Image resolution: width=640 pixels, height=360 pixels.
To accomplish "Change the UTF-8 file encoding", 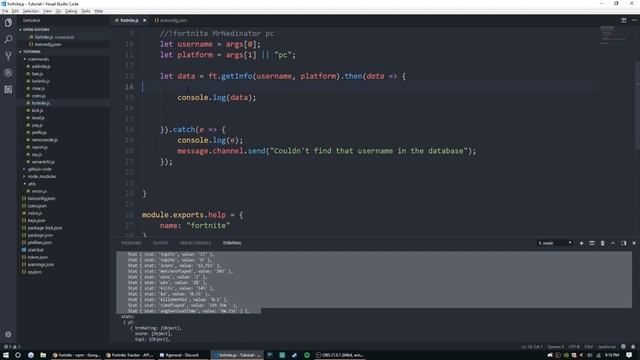I will tap(574, 347).
